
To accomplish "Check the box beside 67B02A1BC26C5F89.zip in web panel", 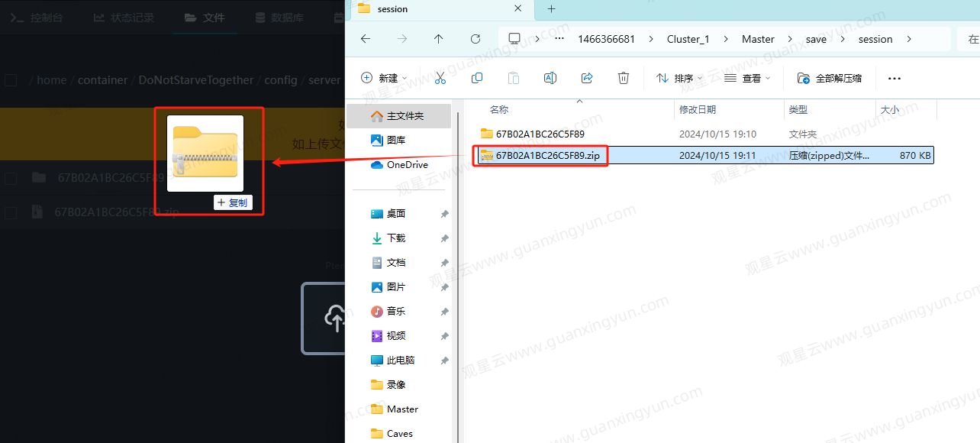I will pos(11,213).
